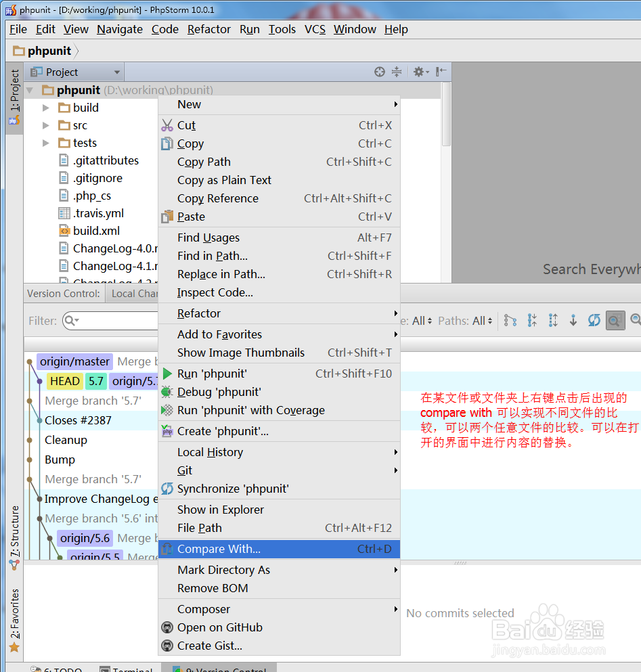Viewport: 641px width, 672px height.
Task: Select the 'Closes #2387' commit
Action: pyautogui.click(x=78, y=420)
